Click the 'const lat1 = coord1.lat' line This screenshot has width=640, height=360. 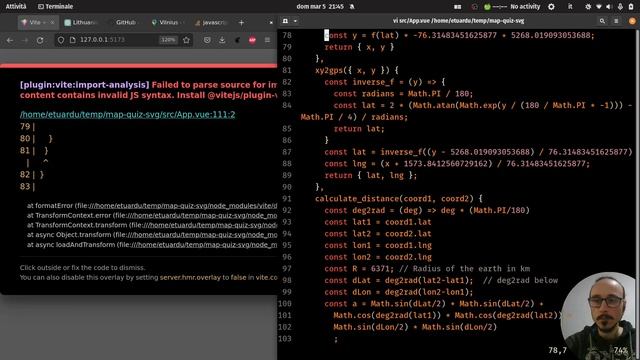(x=378, y=222)
